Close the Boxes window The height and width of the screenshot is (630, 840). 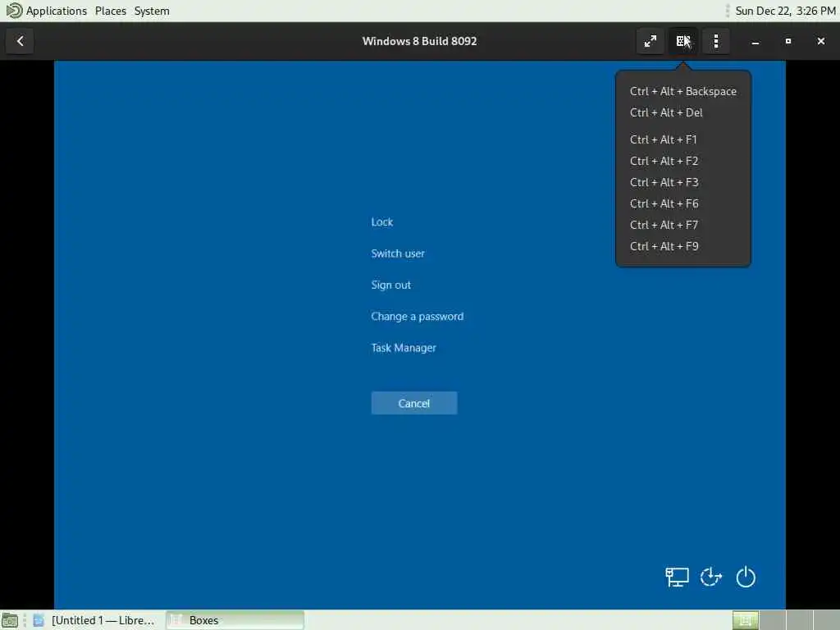coord(820,41)
